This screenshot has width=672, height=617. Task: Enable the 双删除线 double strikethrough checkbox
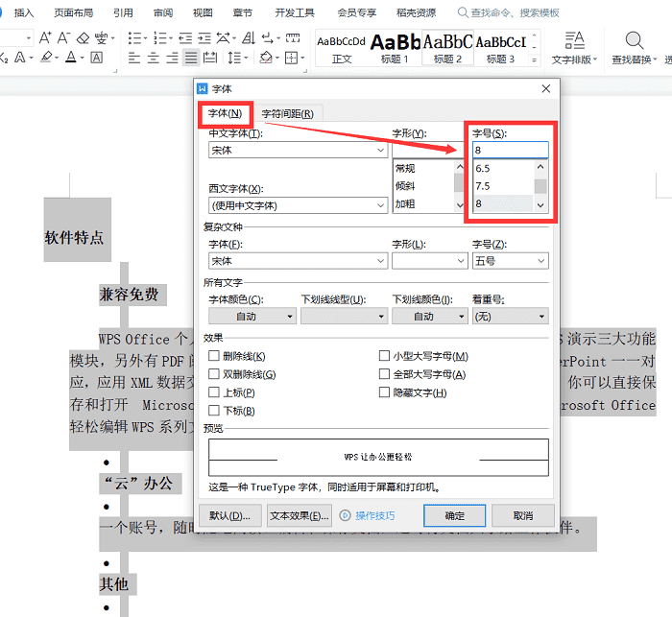click(x=214, y=374)
